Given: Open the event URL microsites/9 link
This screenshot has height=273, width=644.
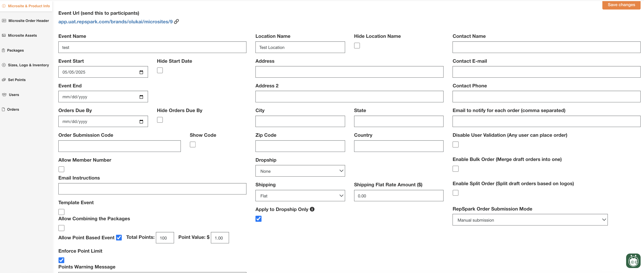Looking at the screenshot, I should click(115, 22).
